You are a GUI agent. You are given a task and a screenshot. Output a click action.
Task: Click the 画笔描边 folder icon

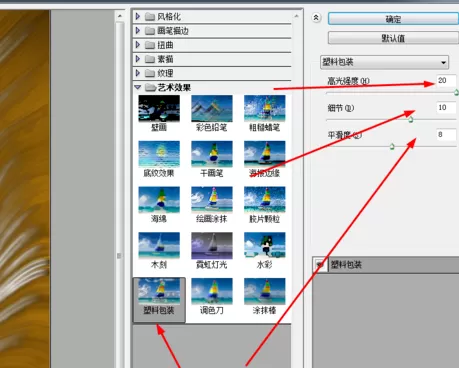(150, 31)
